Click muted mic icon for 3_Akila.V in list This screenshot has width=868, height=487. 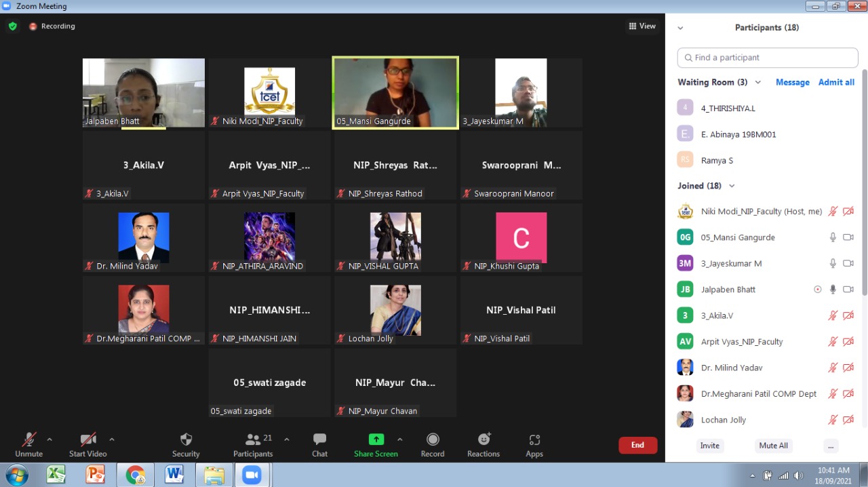pos(833,315)
